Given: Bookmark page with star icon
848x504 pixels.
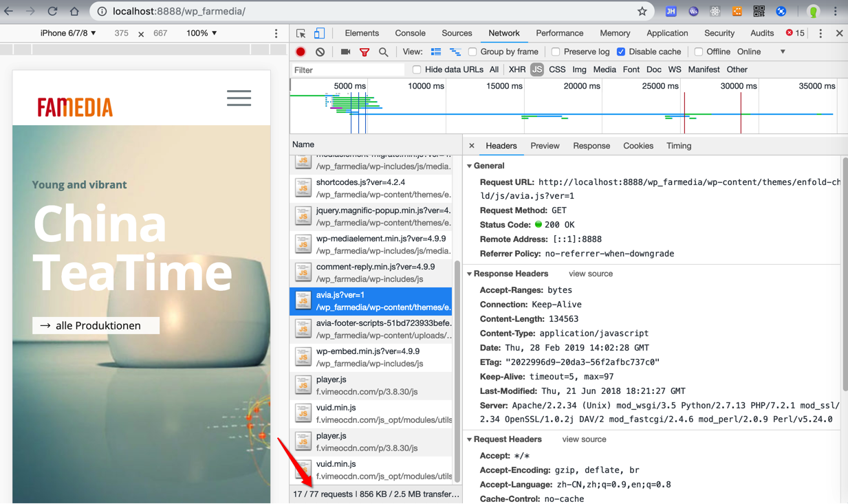Looking at the screenshot, I should coord(642,11).
